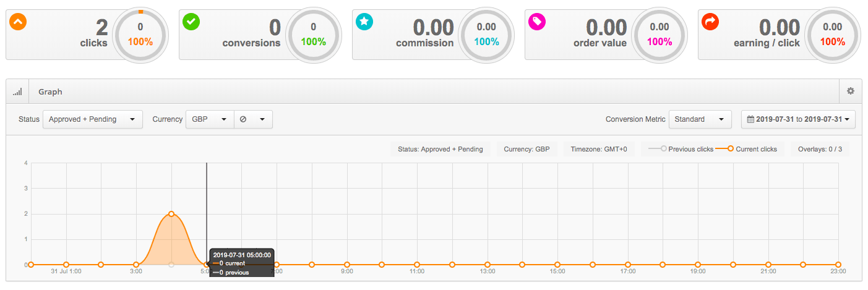Viewport: 868px width, 290px height.
Task: Click the conversions percentage donut gauge
Action: click(x=314, y=35)
